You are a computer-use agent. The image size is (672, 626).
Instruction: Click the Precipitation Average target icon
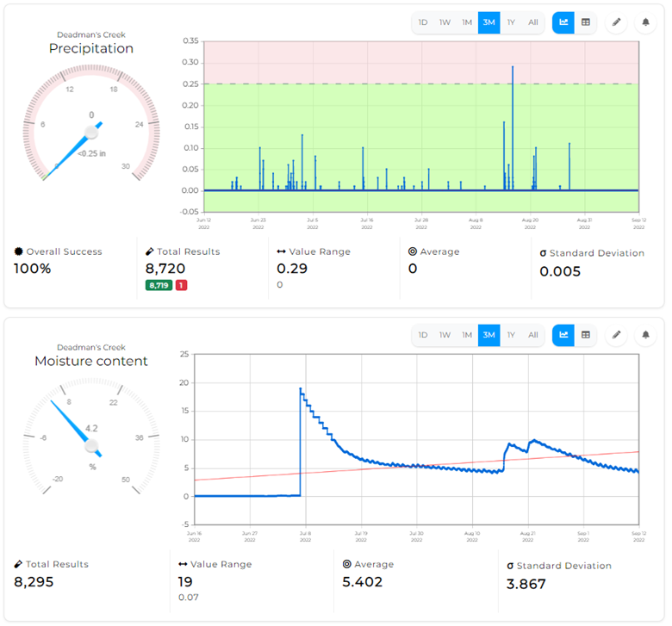413,251
